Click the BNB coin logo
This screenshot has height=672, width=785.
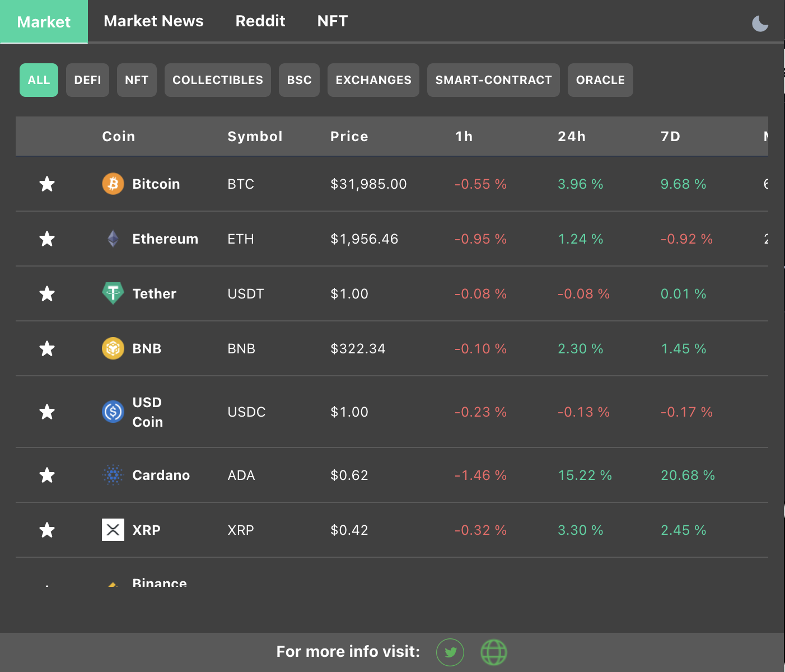click(x=113, y=348)
